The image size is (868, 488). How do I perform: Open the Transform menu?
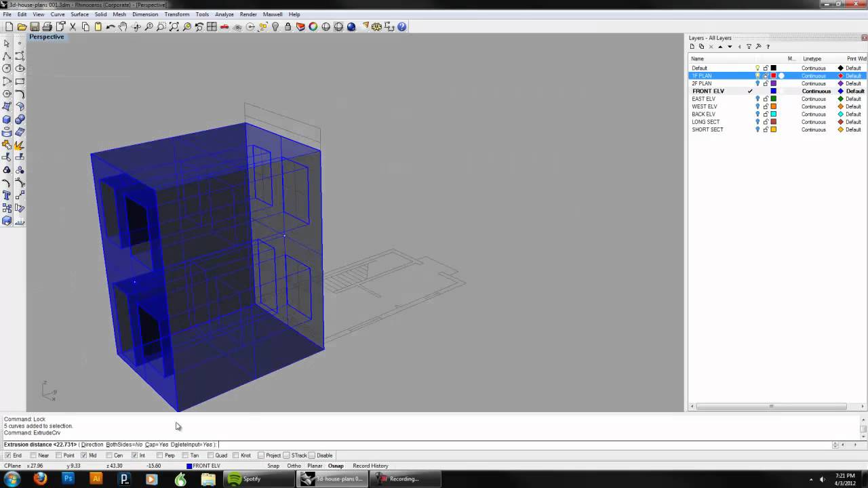pyautogui.click(x=177, y=14)
